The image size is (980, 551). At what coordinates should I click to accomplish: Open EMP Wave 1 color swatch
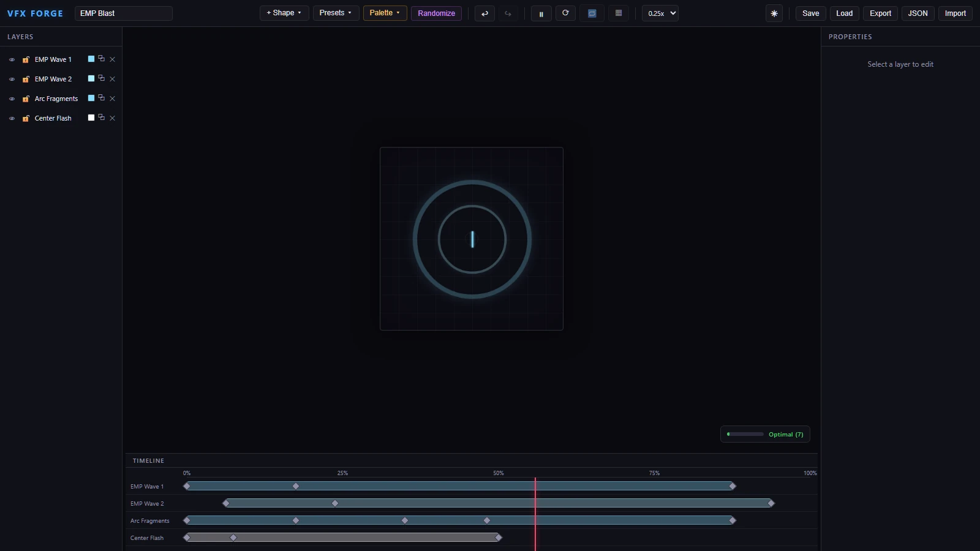point(91,59)
